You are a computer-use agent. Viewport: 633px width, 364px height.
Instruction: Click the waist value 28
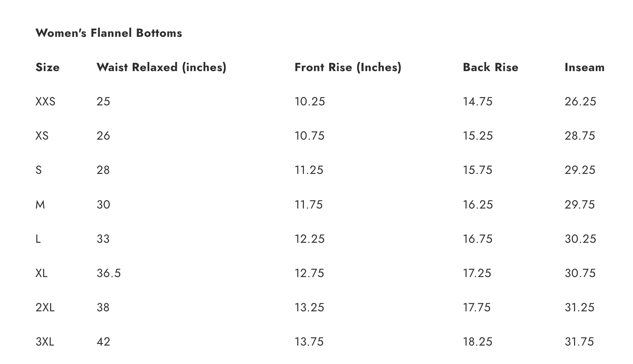pyautogui.click(x=103, y=170)
